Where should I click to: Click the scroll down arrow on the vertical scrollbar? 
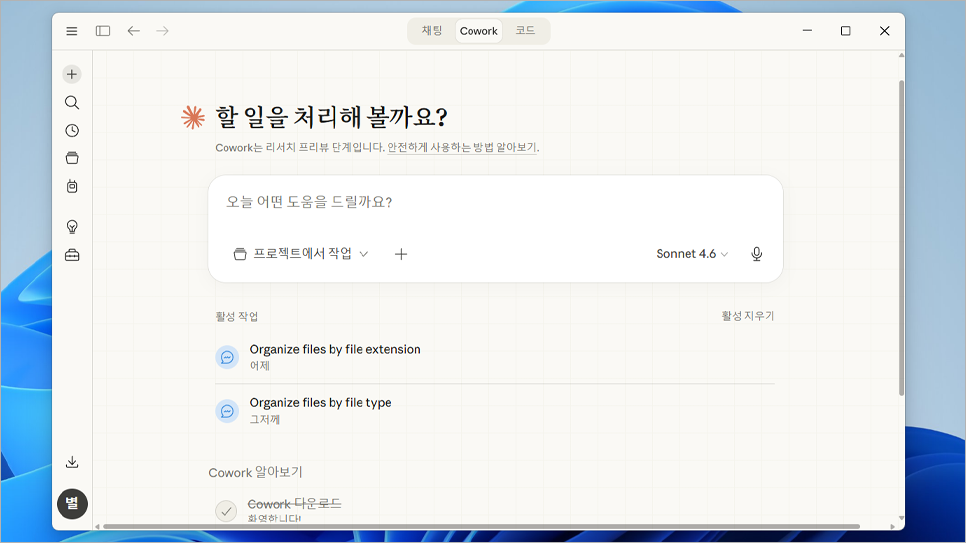[901, 518]
